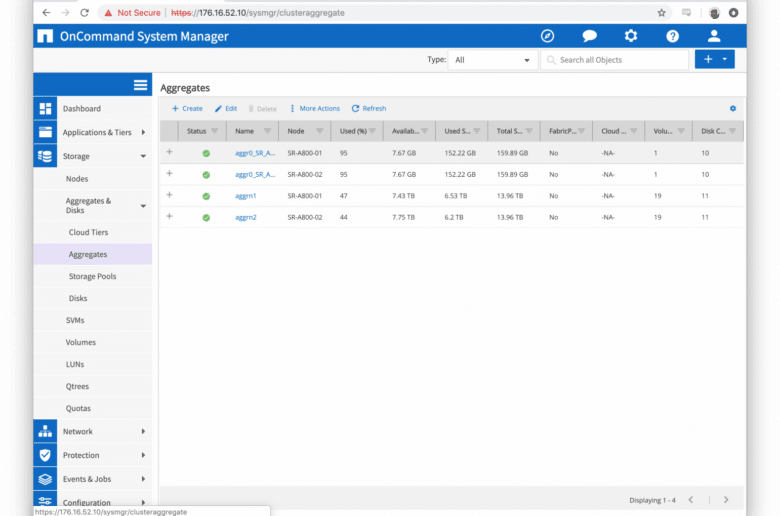
Task: Open Qtrees in the sidebar
Action: [x=77, y=386]
